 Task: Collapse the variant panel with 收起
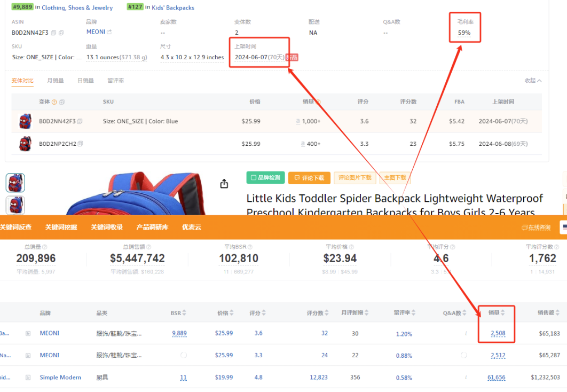(x=533, y=81)
